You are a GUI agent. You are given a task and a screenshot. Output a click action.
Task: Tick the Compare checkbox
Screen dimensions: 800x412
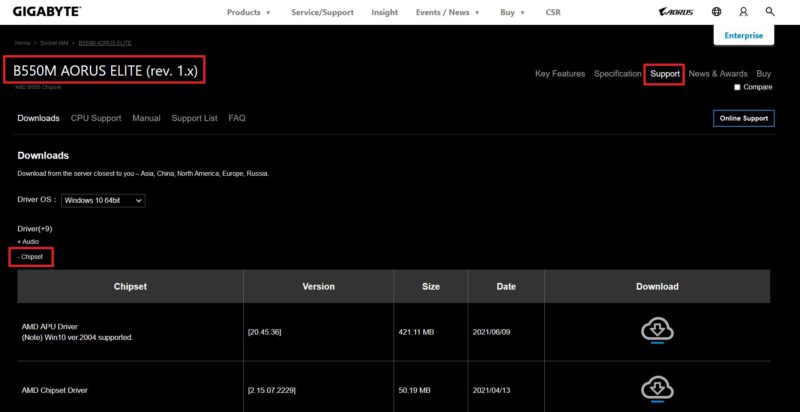[737, 87]
